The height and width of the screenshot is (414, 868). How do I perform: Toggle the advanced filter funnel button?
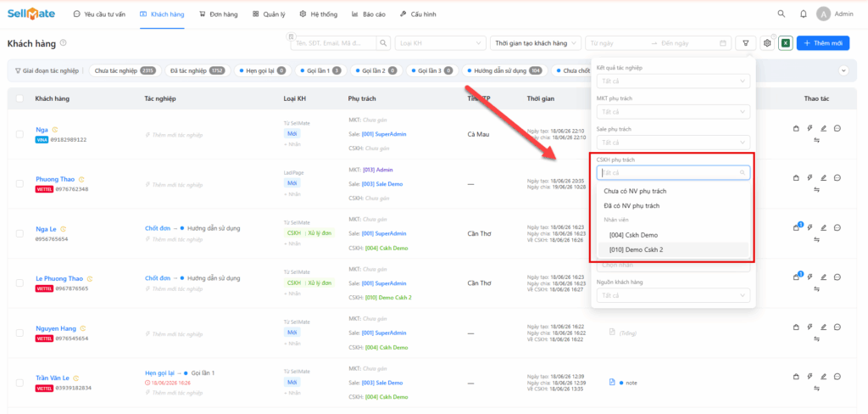click(746, 42)
